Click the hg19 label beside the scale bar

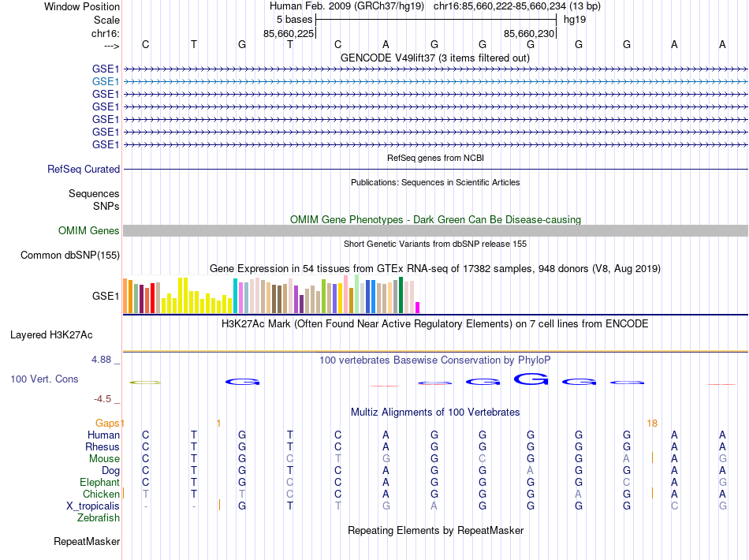(575, 20)
